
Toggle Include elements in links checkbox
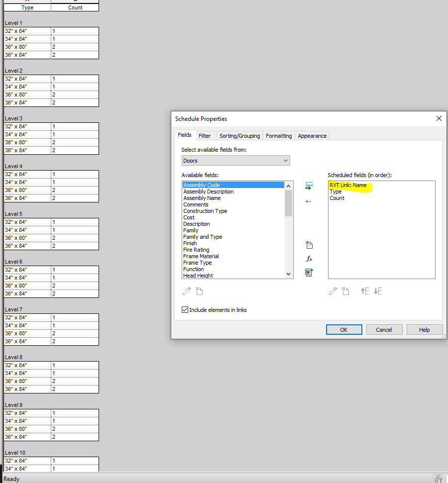(185, 310)
